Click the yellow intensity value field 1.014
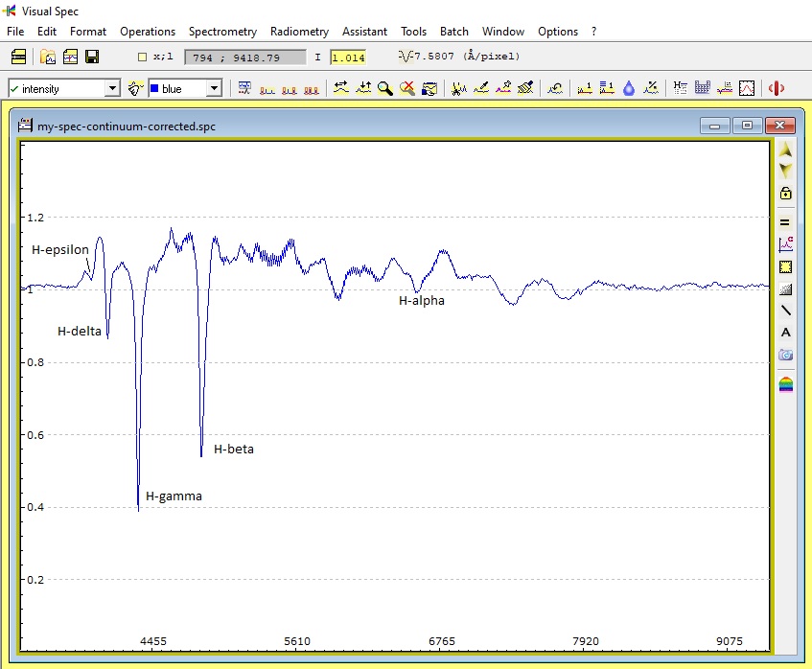 (x=348, y=58)
